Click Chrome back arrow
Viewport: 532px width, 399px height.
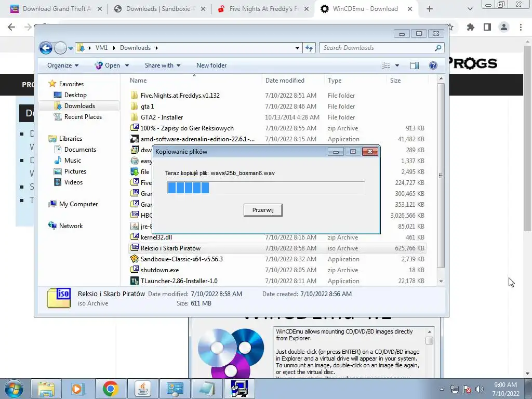11,27
